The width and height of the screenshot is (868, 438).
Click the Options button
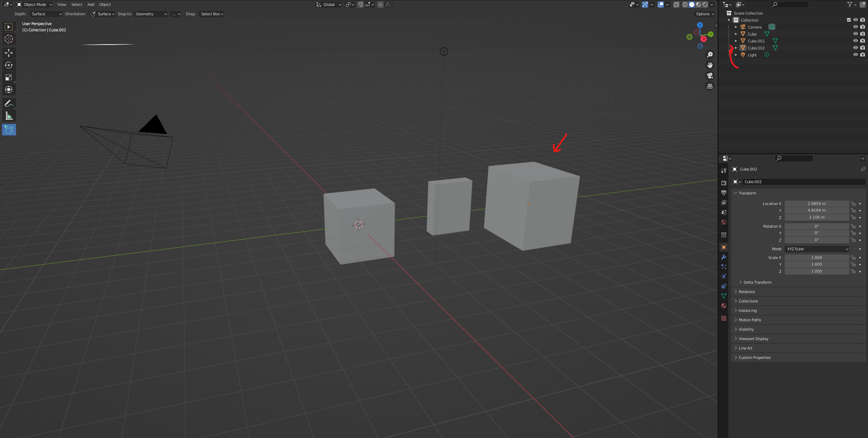click(x=705, y=14)
